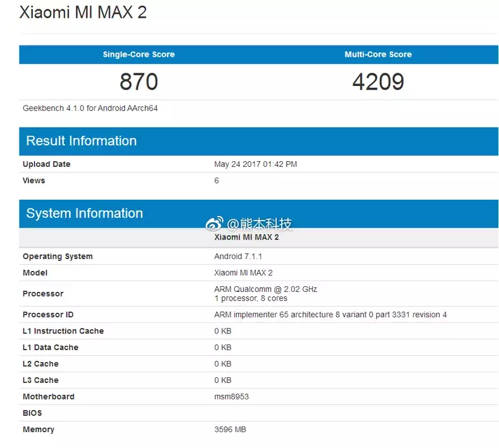
Task: Select the 3596 MB memory value
Action: click(x=230, y=430)
